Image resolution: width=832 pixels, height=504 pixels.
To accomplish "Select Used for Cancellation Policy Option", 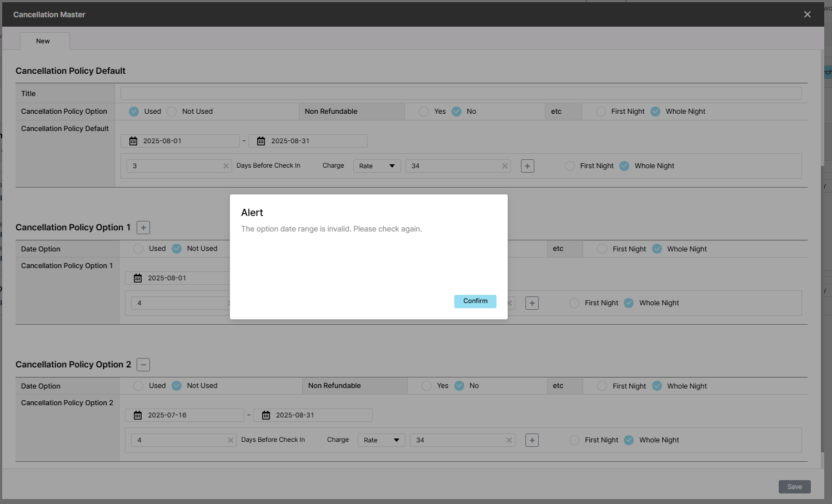I will [x=134, y=112].
